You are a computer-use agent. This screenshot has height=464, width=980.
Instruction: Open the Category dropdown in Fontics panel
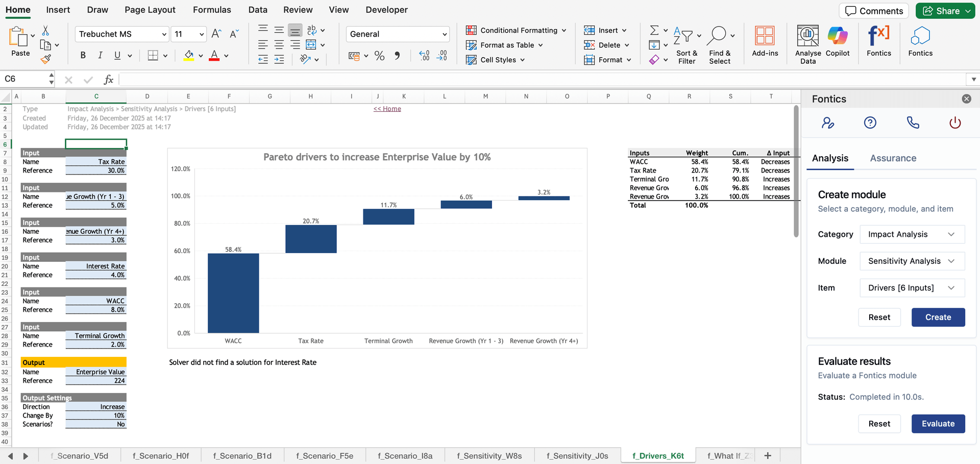(x=912, y=234)
